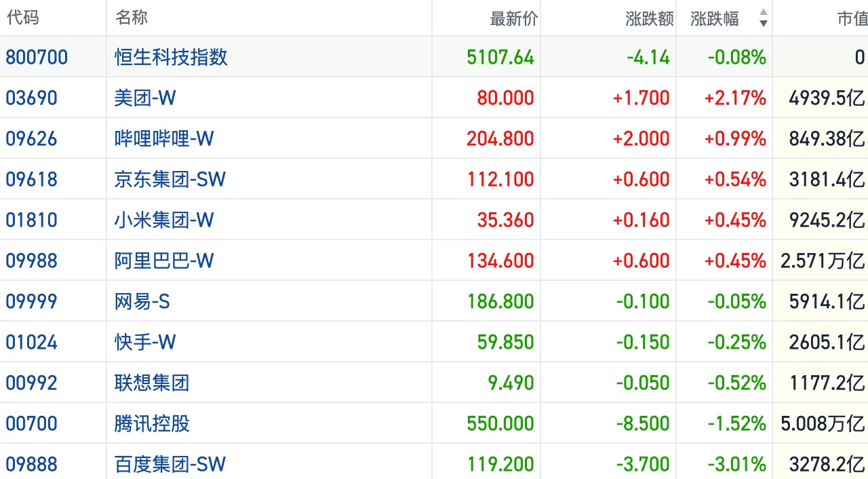Open the 恒生科技指数 index row
The width and height of the screenshot is (868, 479).
(x=171, y=57)
